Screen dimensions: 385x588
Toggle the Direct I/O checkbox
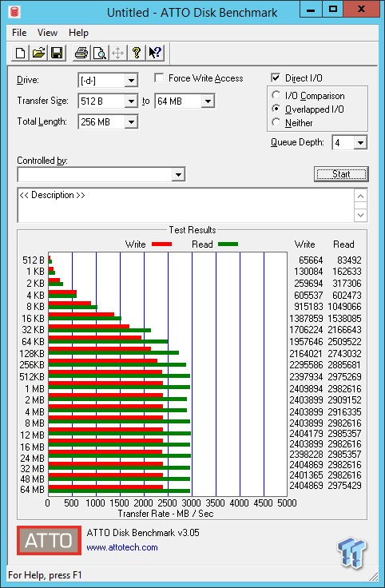pos(275,77)
